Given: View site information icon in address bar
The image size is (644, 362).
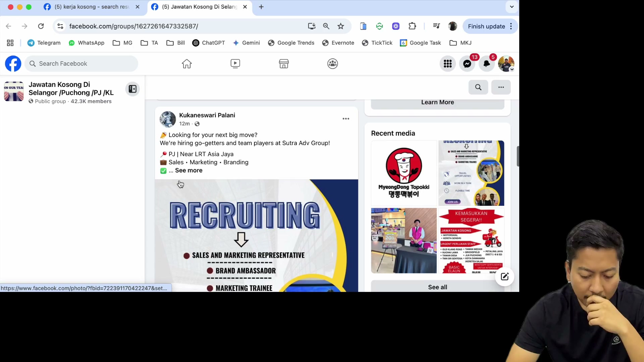Looking at the screenshot, I should click(x=60, y=26).
